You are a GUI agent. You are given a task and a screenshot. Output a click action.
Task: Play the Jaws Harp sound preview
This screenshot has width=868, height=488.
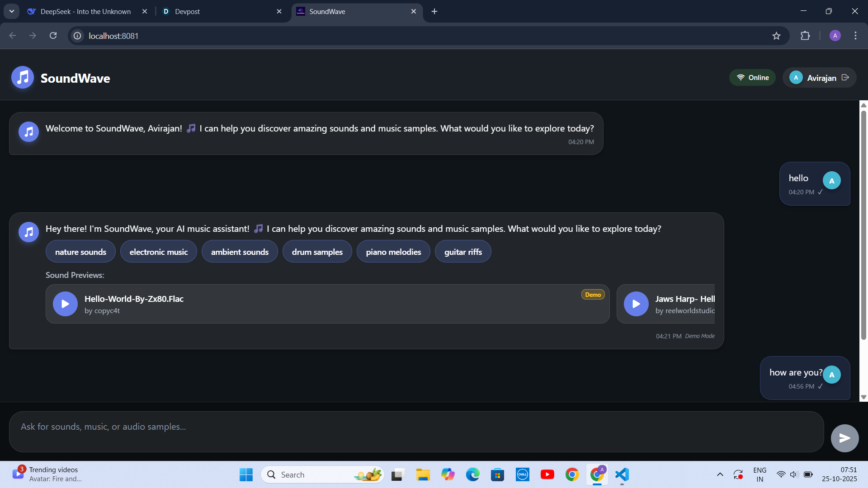(636, 304)
